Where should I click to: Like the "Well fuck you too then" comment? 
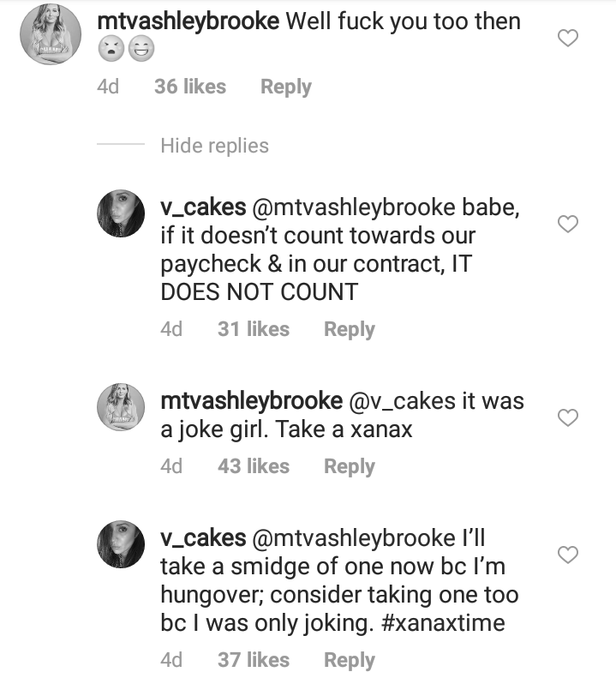567,38
